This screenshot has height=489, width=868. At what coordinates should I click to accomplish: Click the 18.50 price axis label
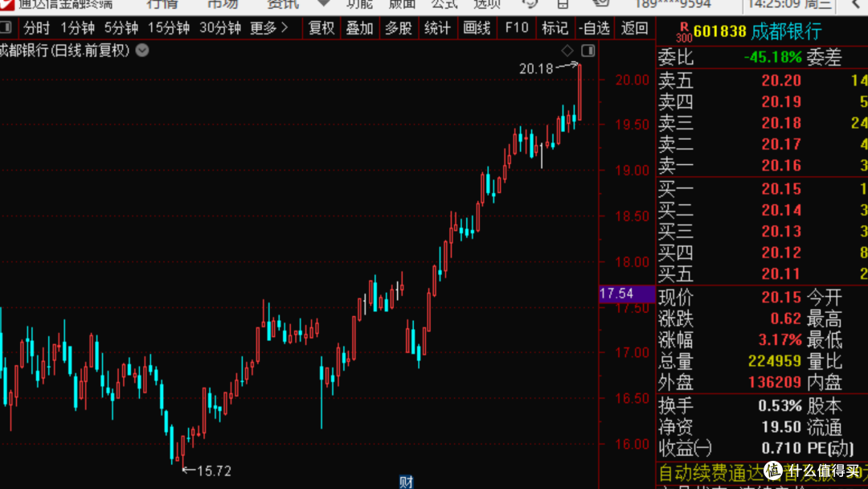633,216
